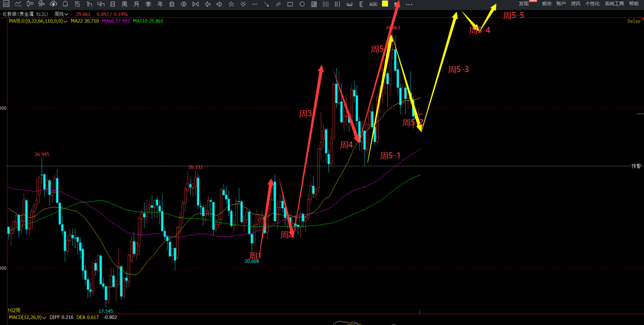644x325 pixels.
Task: Select the custom (自) period
Action: click(x=172, y=4)
